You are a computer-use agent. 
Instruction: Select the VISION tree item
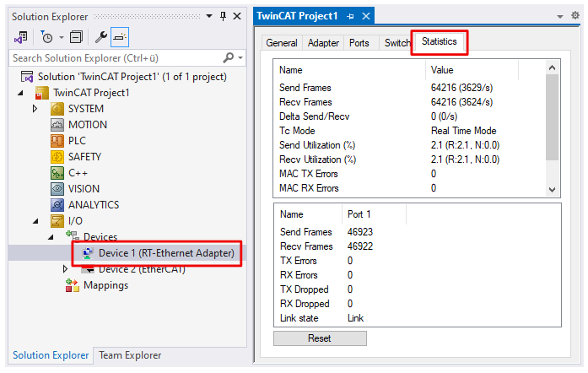[84, 189]
